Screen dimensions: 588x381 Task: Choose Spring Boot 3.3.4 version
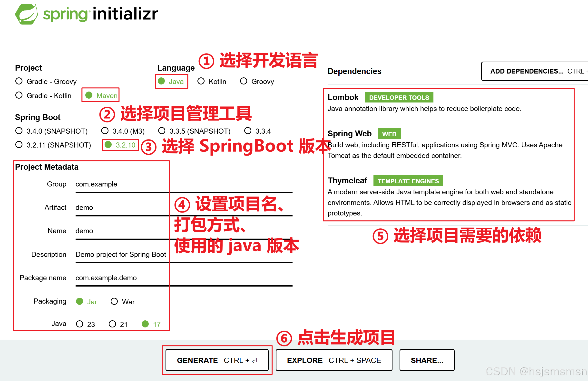(248, 131)
